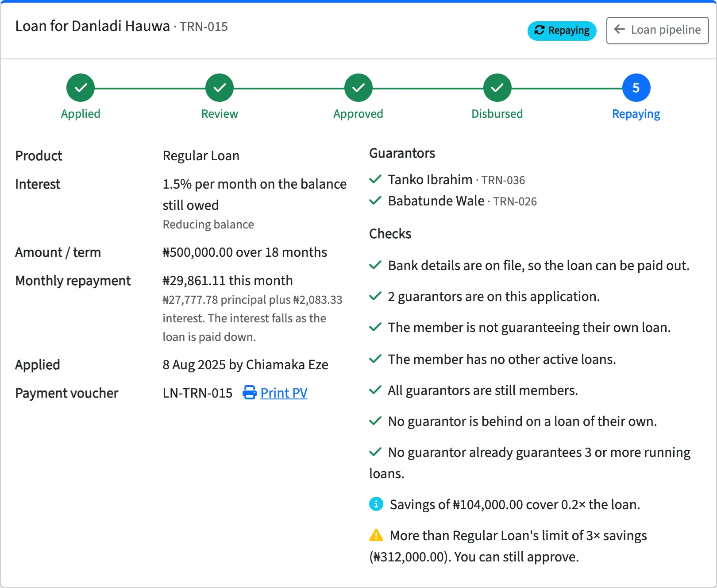
Task: Click the Reducing balance note
Action: (208, 224)
